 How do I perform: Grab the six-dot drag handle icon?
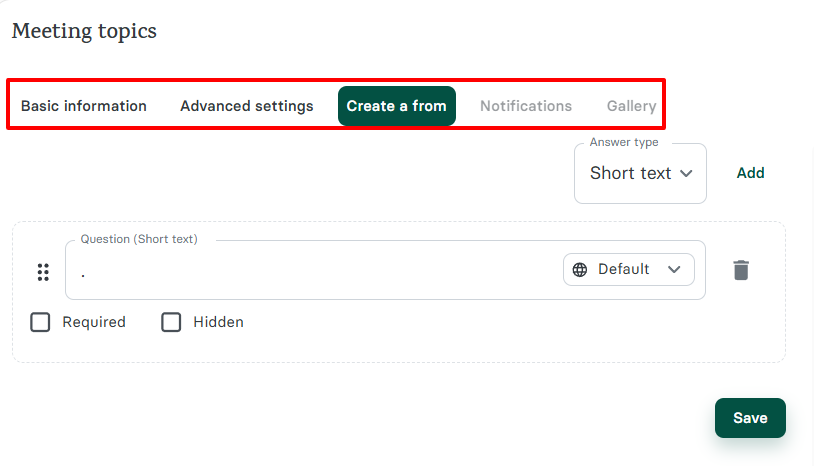(x=43, y=272)
